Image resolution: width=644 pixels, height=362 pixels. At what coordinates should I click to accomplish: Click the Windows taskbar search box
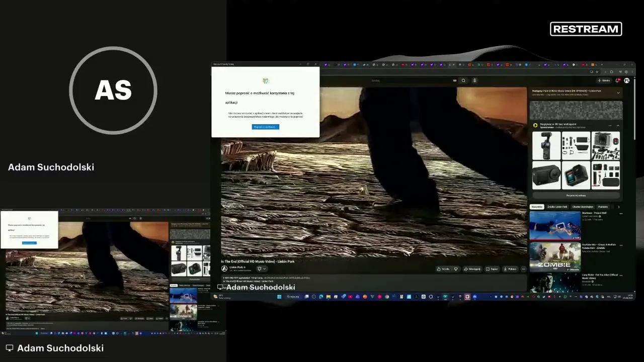tap(293, 297)
